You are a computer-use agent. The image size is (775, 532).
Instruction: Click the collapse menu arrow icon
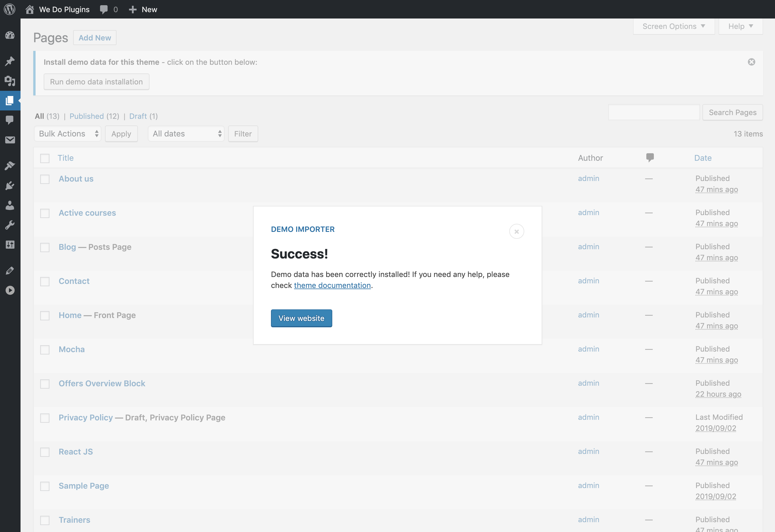10,290
